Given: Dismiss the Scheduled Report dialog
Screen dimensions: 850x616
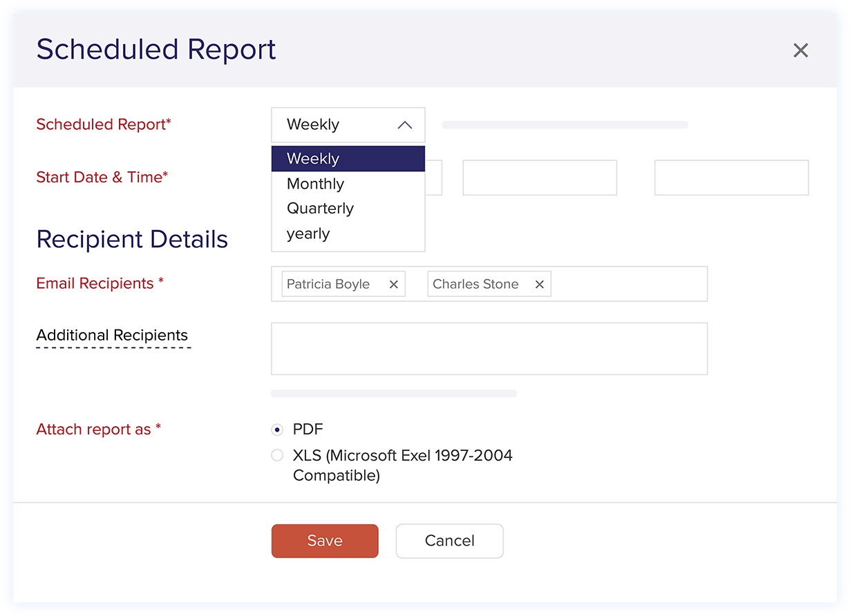Looking at the screenshot, I should (x=800, y=50).
